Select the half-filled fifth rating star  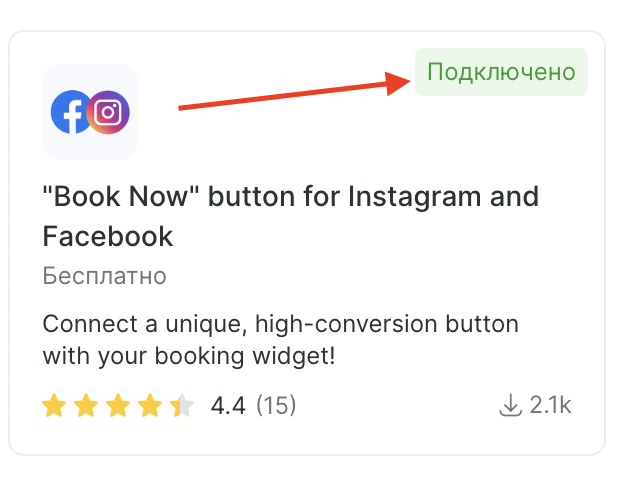coord(182,405)
